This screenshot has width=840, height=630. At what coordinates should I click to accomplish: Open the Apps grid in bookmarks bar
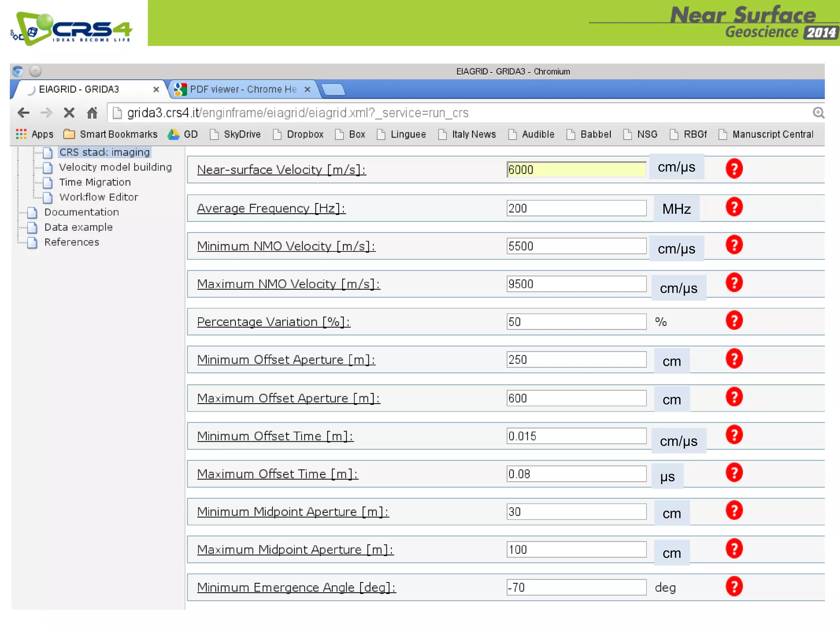pos(34,134)
